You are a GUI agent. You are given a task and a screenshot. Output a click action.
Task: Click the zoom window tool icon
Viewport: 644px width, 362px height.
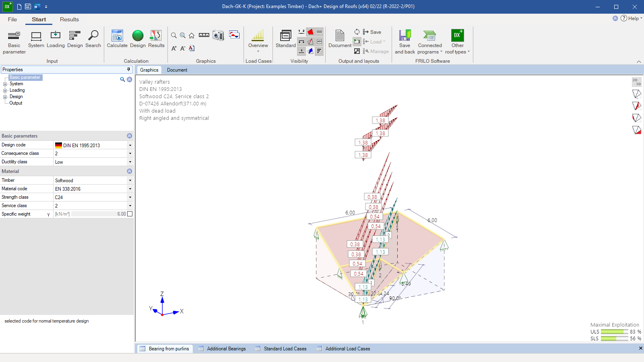tap(183, 35)
